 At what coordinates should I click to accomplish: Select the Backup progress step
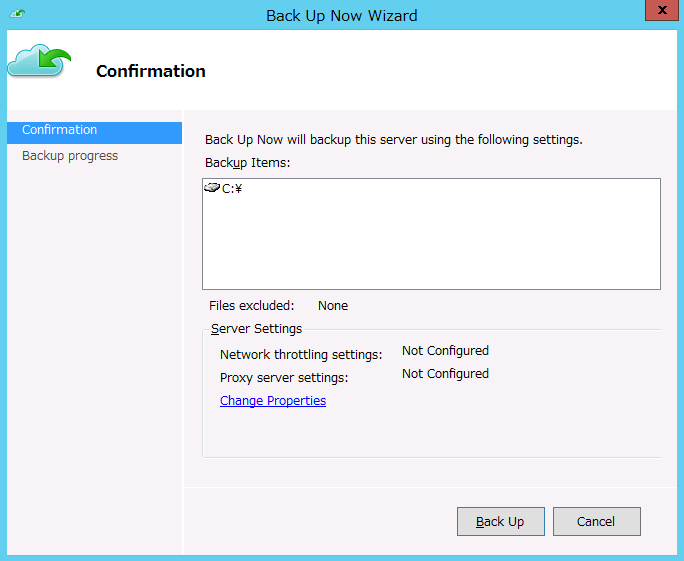click(x=70, y=156)
